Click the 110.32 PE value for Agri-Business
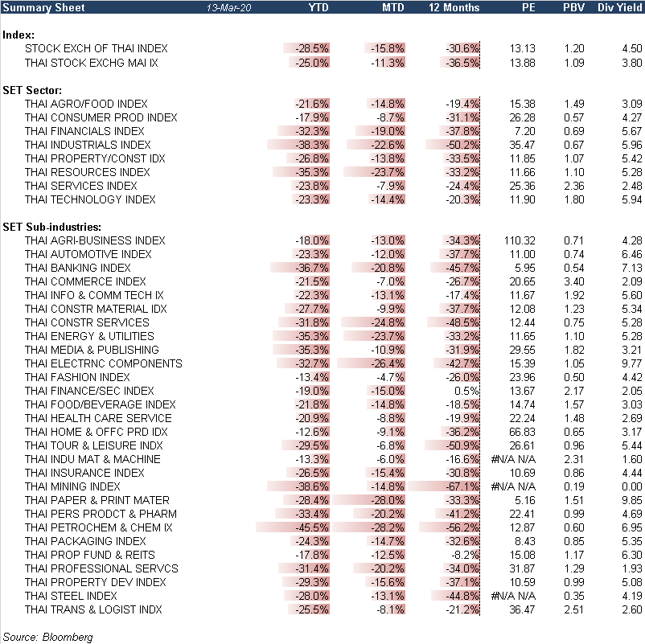Viewport: 645px width, 644px height. point(520,240)
